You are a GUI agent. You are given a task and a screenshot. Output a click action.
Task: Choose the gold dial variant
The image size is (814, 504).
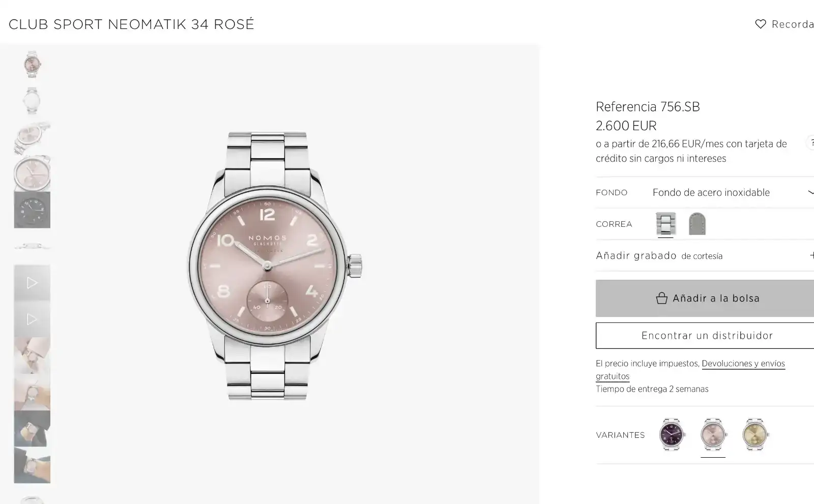point(755,435)
